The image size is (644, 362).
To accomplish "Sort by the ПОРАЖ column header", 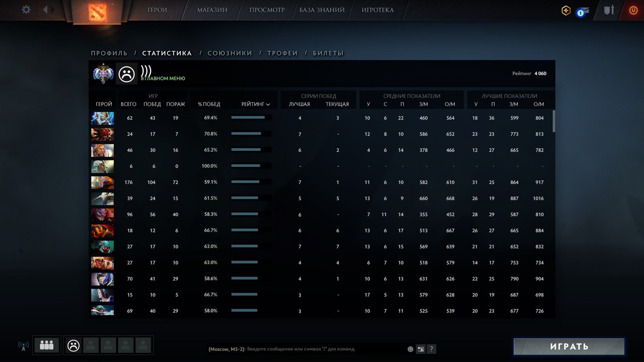I will 176,105.
